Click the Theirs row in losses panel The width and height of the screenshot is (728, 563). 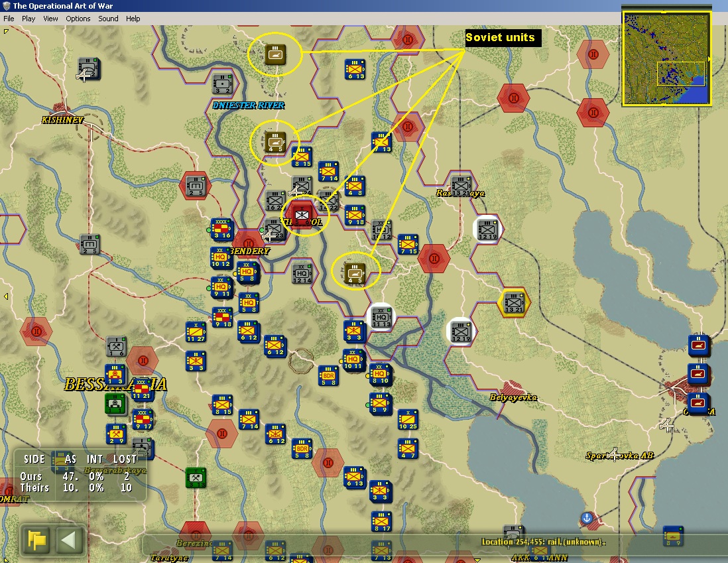[x=77, y=488]
